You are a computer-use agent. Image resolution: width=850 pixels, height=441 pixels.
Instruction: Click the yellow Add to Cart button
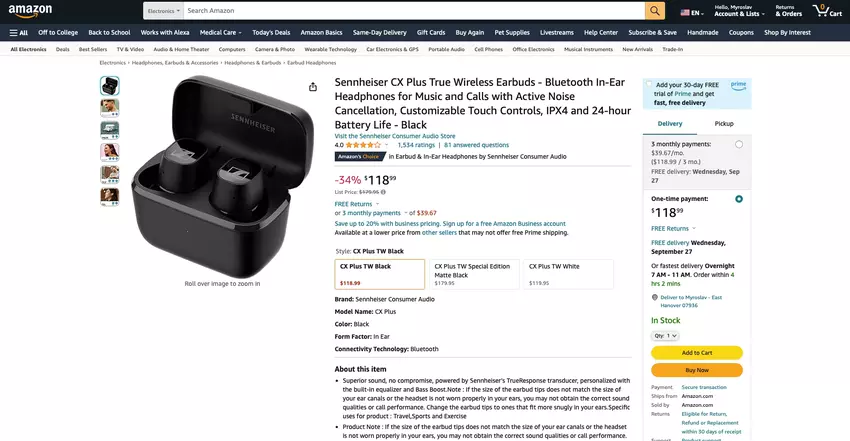[697, 353]
